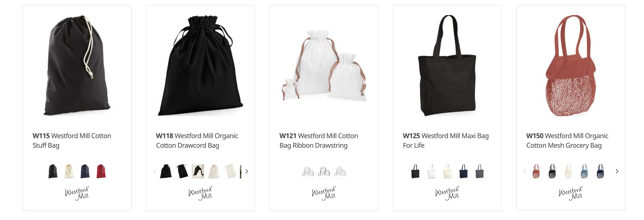Select the light blue W150 mesh bag swatch
The image size is (644, 220).
[584, 171]
